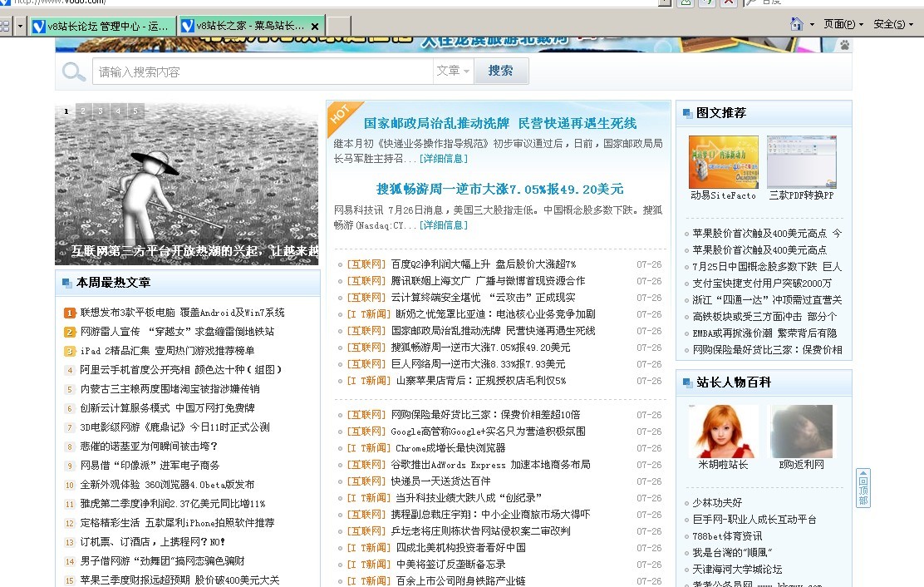Open a new blank tab
Image resolution: width=924 pixels, height=587 pixels.
pyautogui.click(x=339, y=26)
